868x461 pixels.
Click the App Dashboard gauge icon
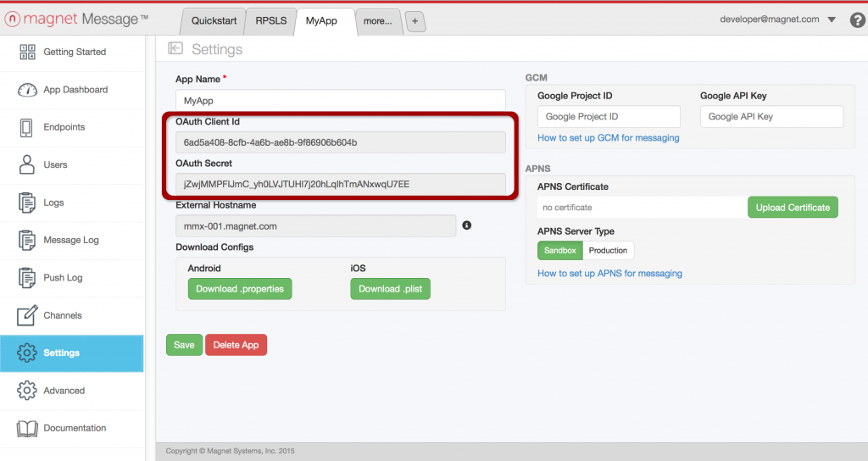point(27,90)
